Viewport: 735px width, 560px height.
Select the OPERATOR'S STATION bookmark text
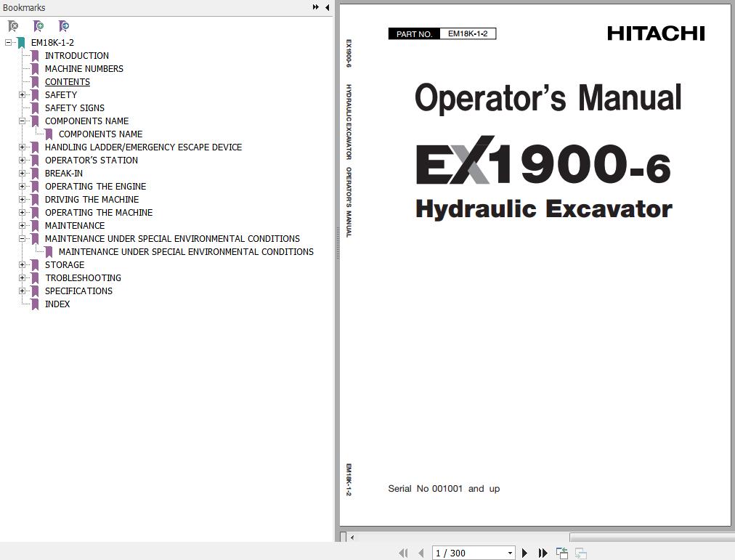point(92,161)
